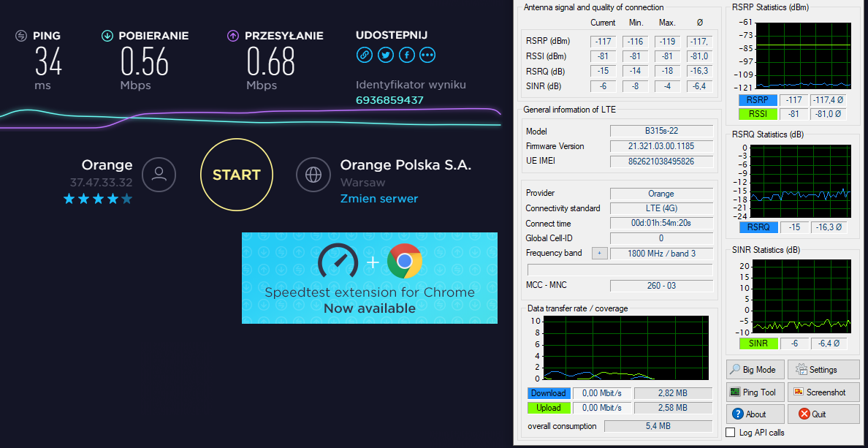The height and width of the screenshot is (448, 868).
Task: Click the Global Cell-ID field
Action: 661,238
